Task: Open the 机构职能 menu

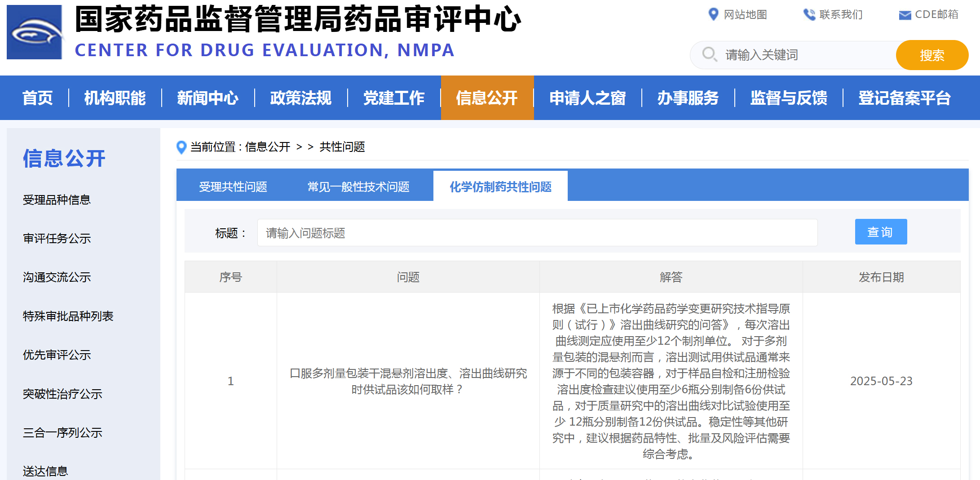Action: tap(115, 98)
